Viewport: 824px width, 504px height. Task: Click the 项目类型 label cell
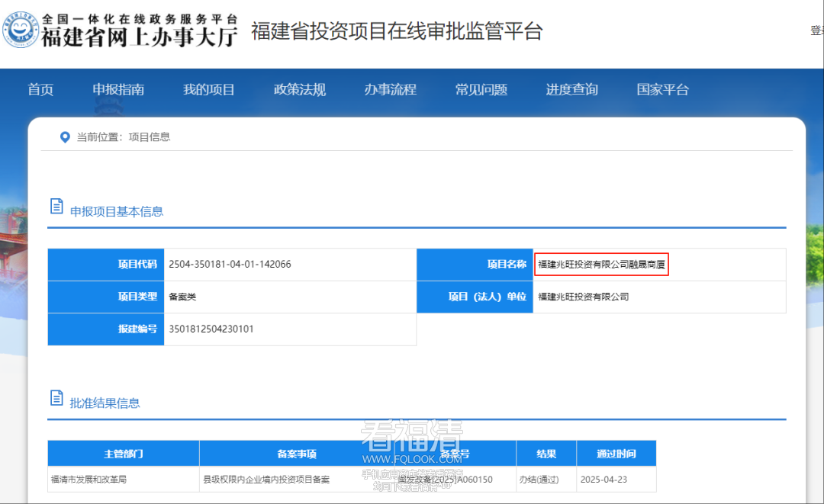coord(106,297)
